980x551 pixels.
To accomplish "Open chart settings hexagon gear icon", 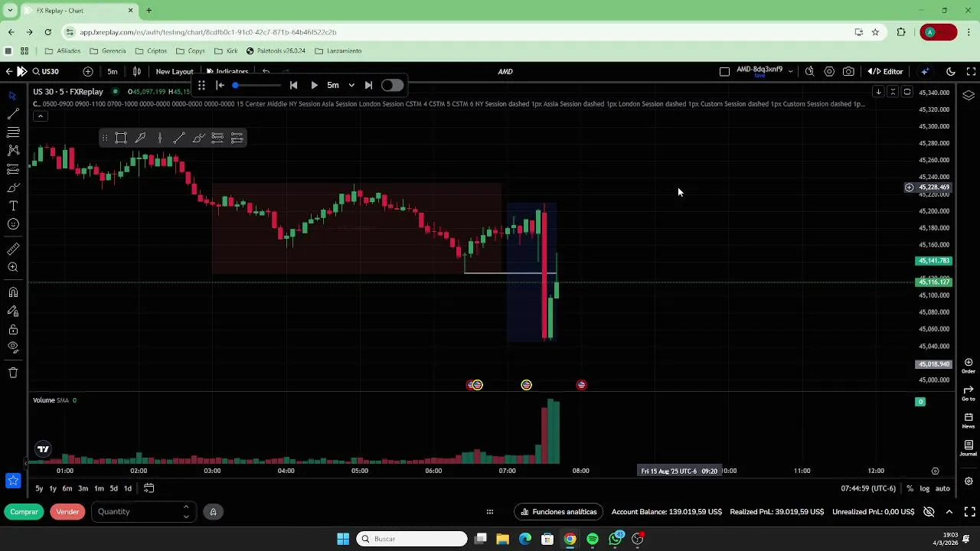I will (829, 71).
